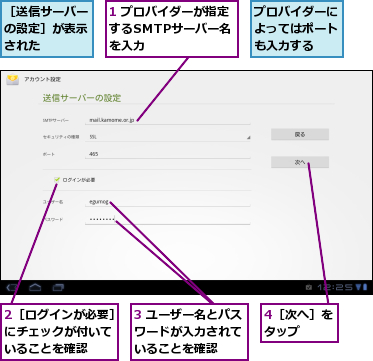Image resolution: width=373 pixels, height=361 pixels.
Task: Tap the email app icon beside アカウント設定
Action: (x=13, y=80)
